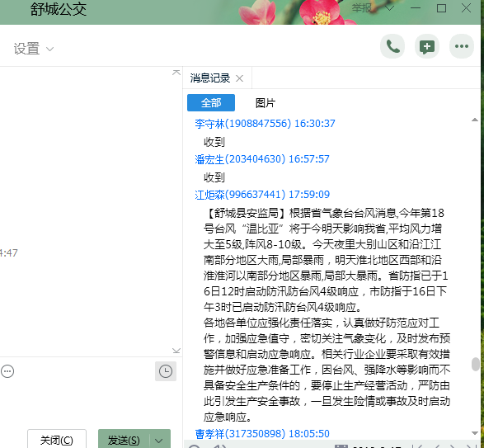This screenshot has height=448, width=484.
Task: Open the 消息记录 tab
Action: 210,78
